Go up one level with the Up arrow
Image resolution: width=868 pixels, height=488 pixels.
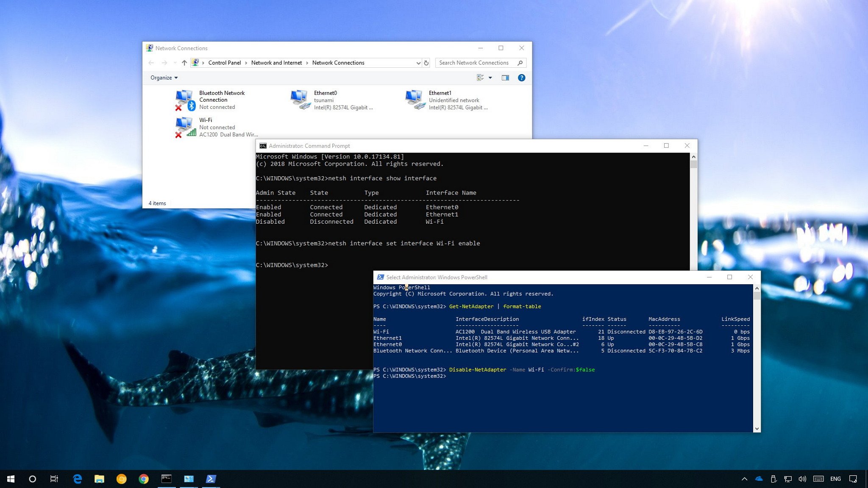tap(184, 63)
